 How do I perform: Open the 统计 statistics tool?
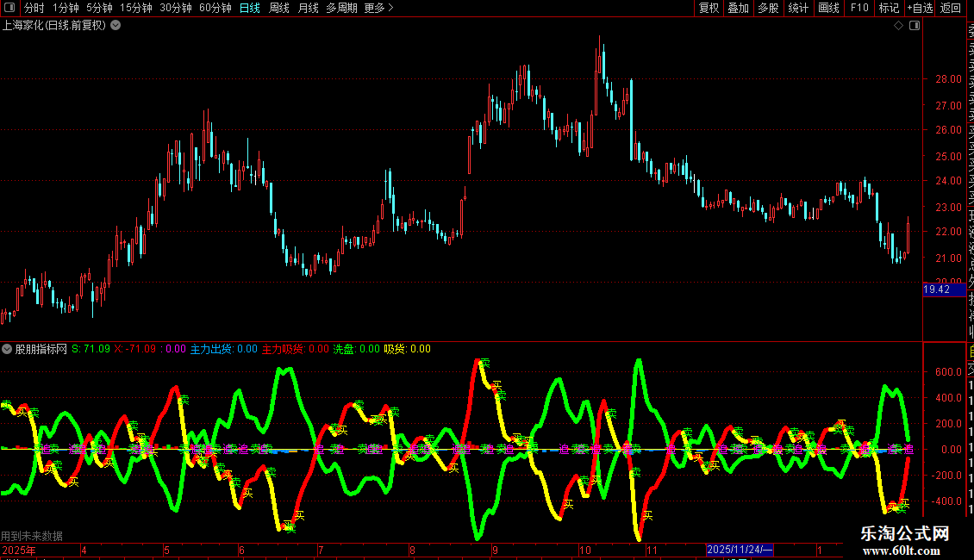pos(798,8)
